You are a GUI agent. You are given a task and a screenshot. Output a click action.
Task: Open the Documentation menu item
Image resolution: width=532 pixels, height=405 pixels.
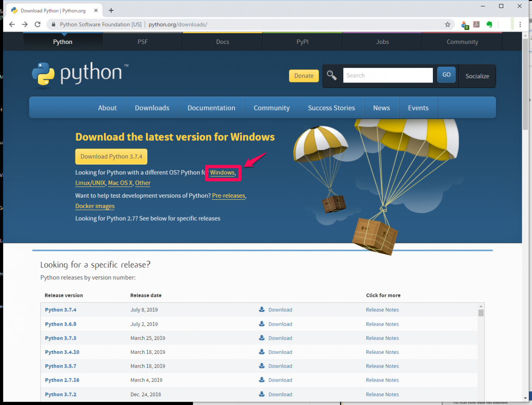coord(211,108)
